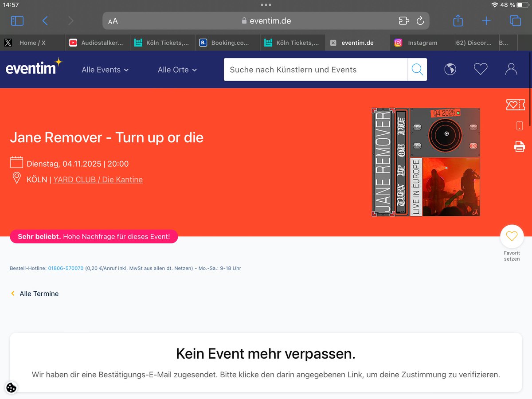Toggle Favorit setzen heart button
532x399 pixels.
[512, 237]
